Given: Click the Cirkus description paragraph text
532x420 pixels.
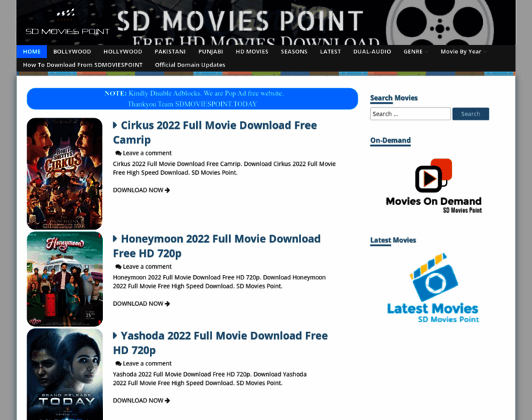Looking at the screenshot, I should [x=224, y=168].
